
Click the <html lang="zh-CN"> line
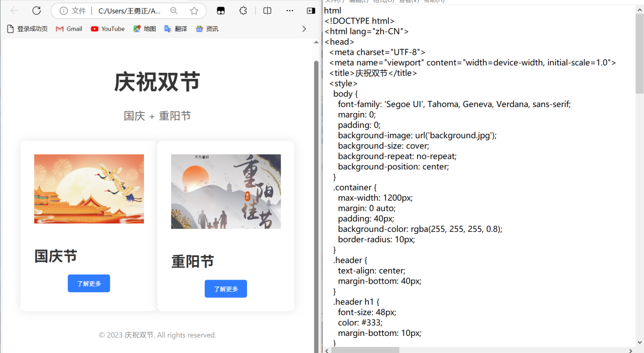pyautogui.click(x=366, y=31)
